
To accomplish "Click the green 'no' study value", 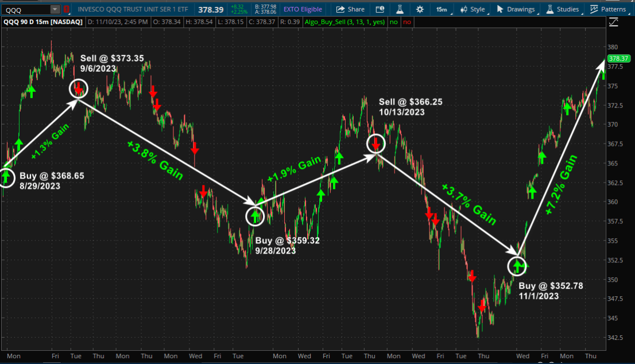I will (x=393, y=22).
